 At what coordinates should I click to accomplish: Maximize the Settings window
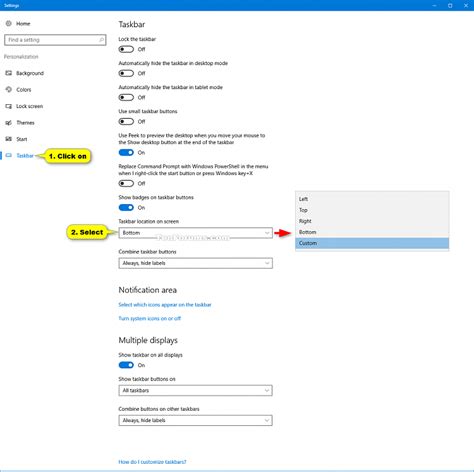[450, 5]
